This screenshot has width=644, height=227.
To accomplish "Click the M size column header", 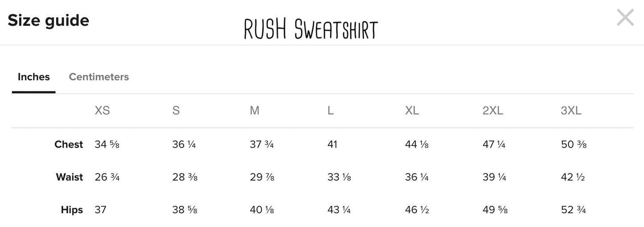I will [x=254, y=111].
